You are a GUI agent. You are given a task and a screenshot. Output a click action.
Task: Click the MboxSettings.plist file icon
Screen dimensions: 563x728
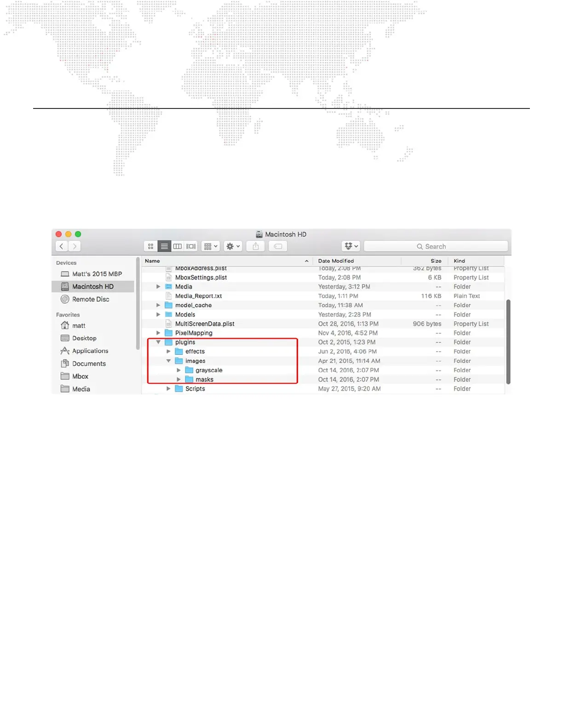pyautogui.click(x=168, y=278)
